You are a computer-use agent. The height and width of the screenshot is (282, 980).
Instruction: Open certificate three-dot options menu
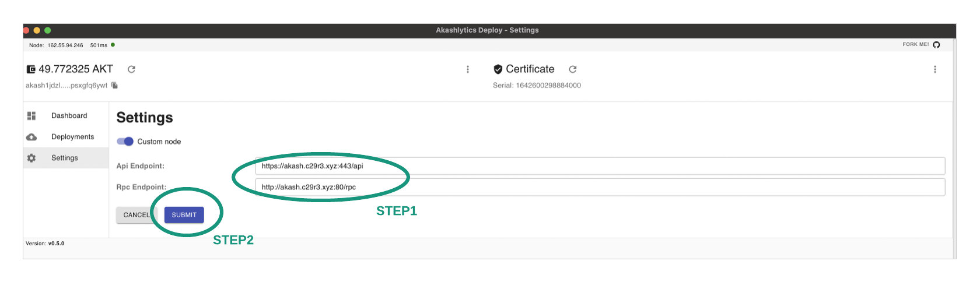[x=935, y=69]
